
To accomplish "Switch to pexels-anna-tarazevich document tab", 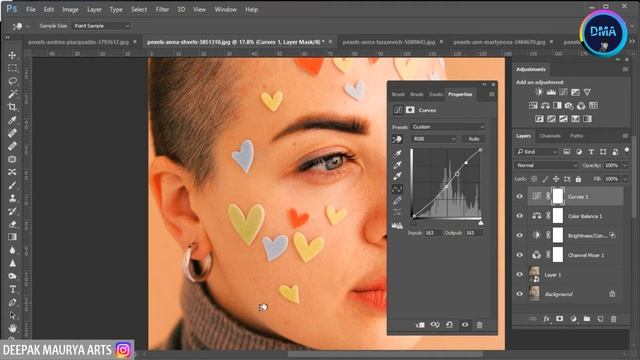I will coord(389,42).
